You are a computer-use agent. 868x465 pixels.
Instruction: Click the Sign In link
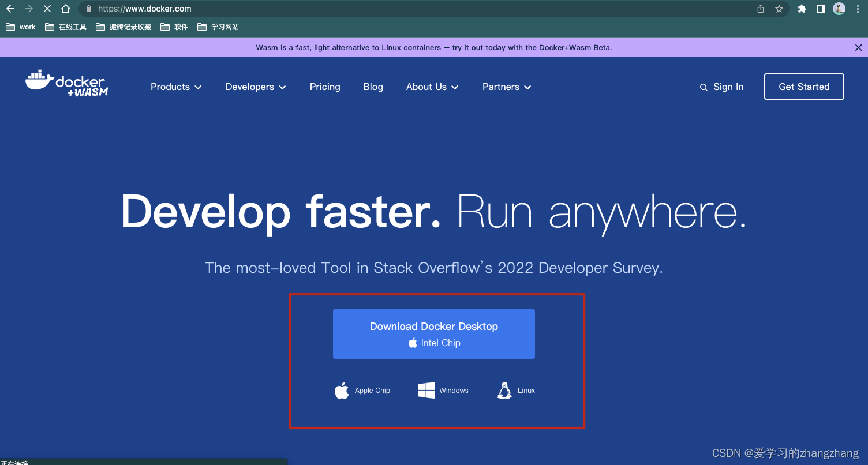(728, 87)
